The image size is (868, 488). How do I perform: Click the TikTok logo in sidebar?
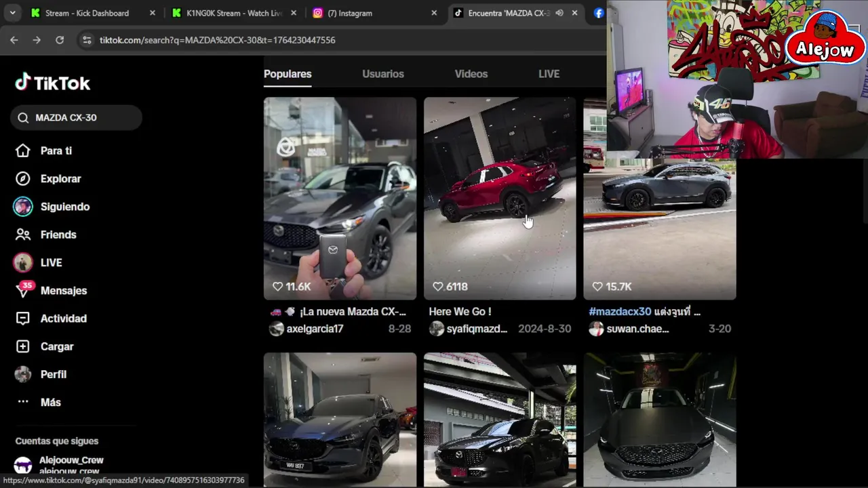[53, 83]
